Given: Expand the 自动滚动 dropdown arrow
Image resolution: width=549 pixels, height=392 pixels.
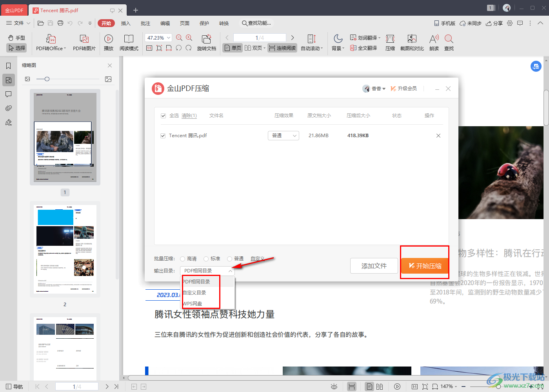Looking at the screenshot, I should 322,48.
